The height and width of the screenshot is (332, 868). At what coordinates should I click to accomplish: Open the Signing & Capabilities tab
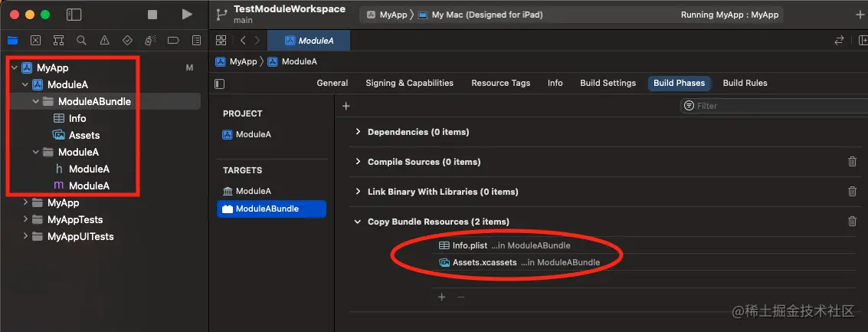point(409,83)
